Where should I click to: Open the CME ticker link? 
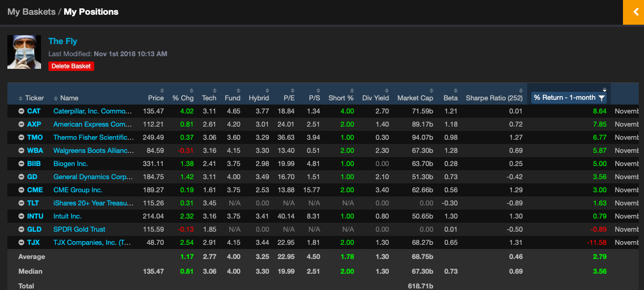click(35, 190)
